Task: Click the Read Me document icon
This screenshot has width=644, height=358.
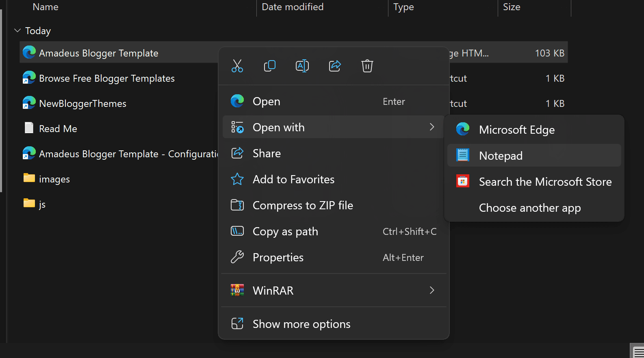Action: [29, 128]
